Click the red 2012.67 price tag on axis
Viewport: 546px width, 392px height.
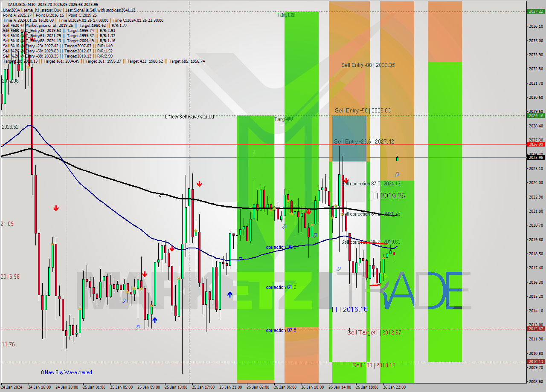535,329
